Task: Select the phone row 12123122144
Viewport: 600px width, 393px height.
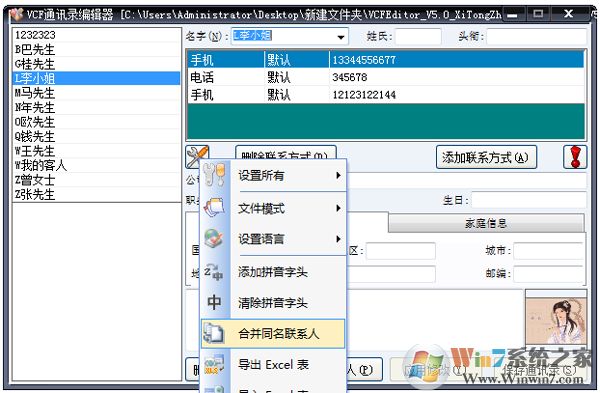Action: point(386,95)
